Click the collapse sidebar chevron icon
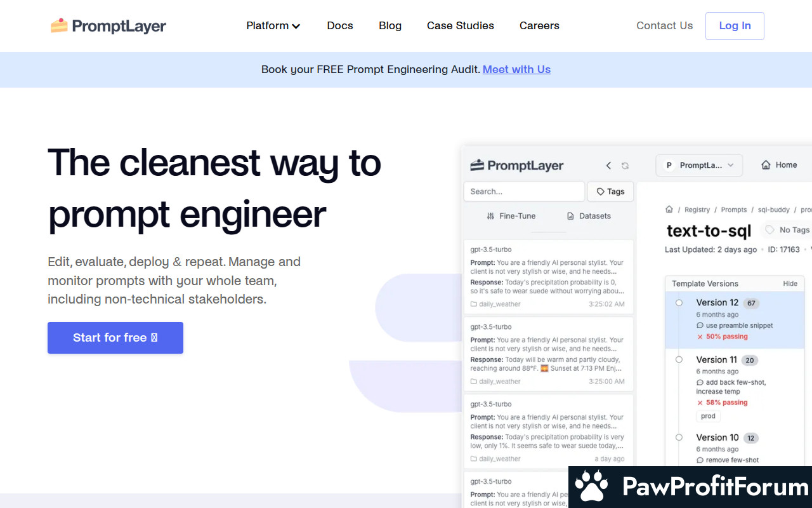812x508 pixels. point(608,165)
